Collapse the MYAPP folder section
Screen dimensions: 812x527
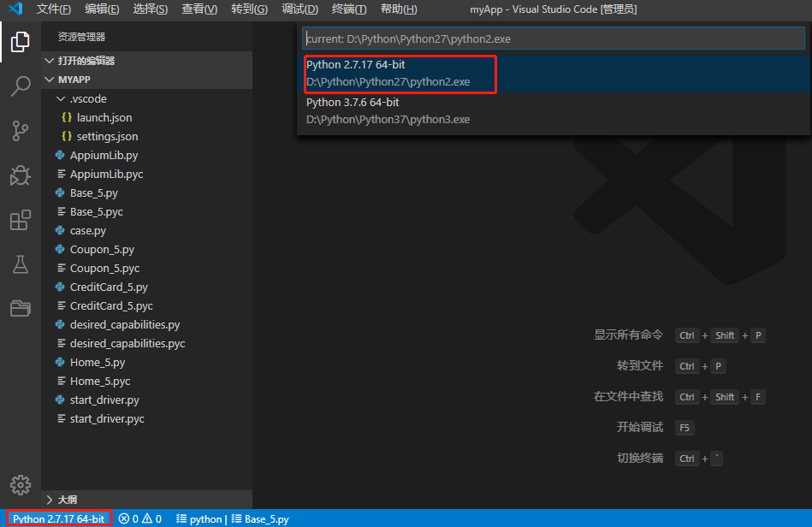click(146, 80)
